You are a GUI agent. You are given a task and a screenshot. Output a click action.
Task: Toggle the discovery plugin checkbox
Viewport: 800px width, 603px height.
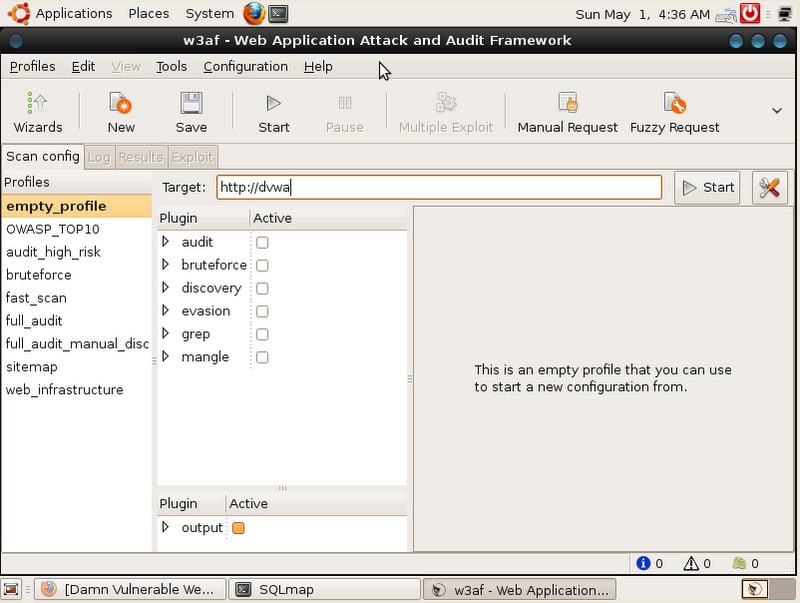tap(262, 288)
